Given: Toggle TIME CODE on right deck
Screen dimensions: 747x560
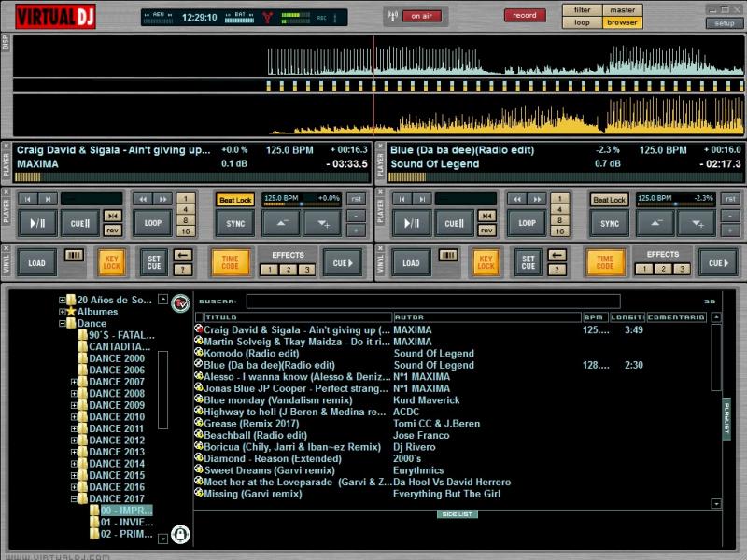Looking at the screenshot, I should 604,262.
